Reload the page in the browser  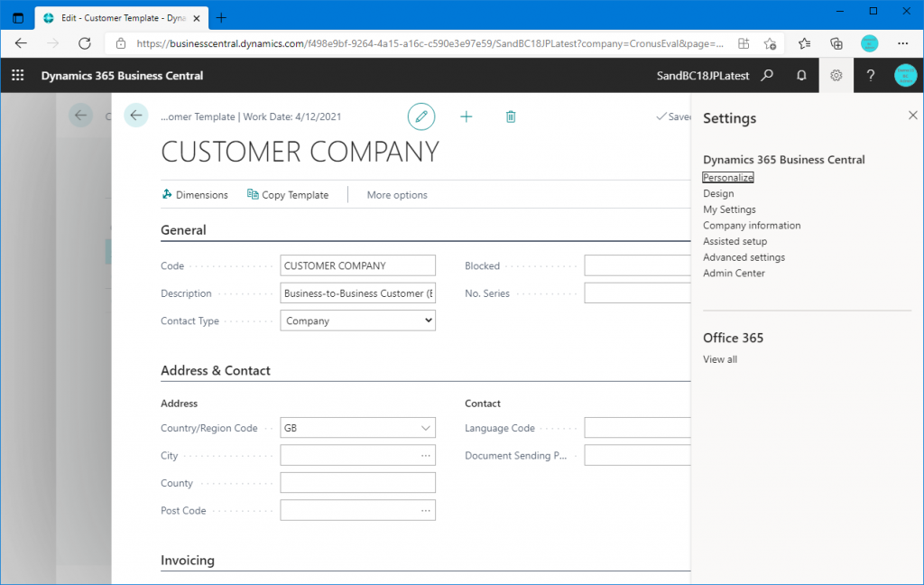click(85, 43)
